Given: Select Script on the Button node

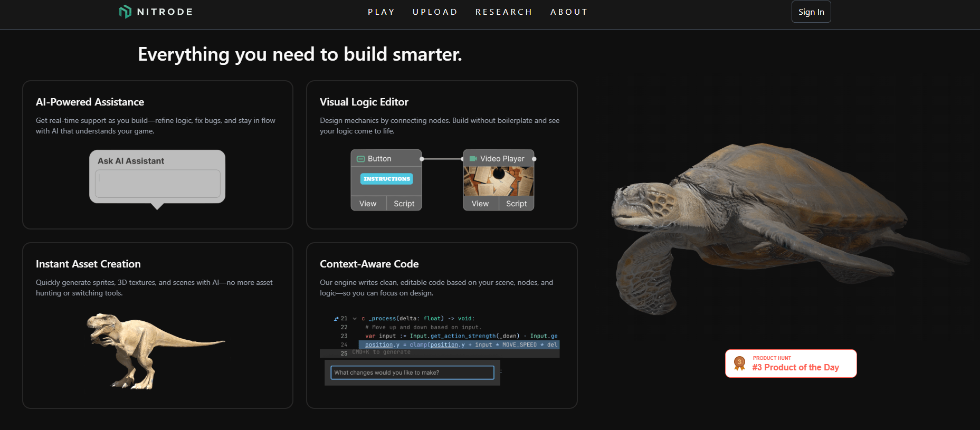Looking at the screenshot, I should [x=404, y=204].
